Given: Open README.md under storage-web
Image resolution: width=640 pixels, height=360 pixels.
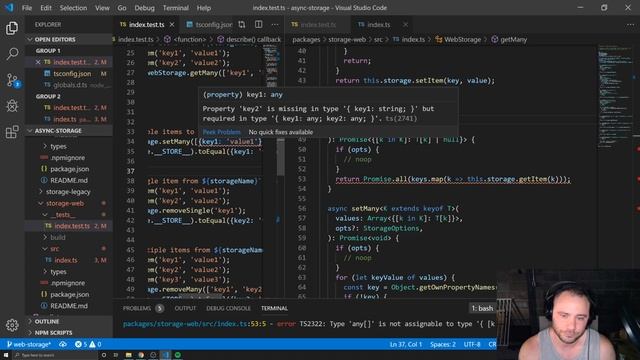Looking at the screenshot, I should 69,306.
